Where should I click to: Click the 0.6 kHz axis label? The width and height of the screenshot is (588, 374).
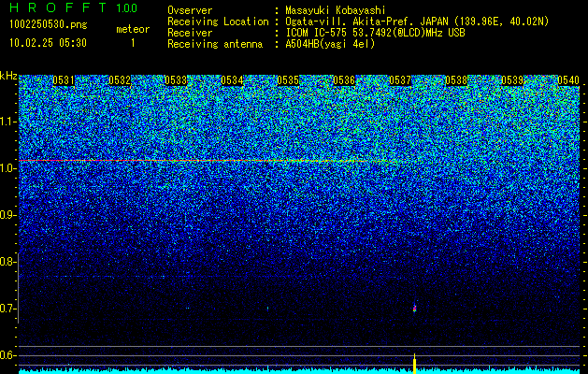(x=7, y=355)
